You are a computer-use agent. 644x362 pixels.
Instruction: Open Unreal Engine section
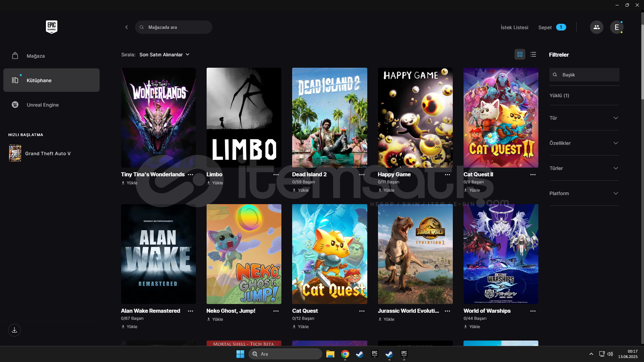click(51, 105)
